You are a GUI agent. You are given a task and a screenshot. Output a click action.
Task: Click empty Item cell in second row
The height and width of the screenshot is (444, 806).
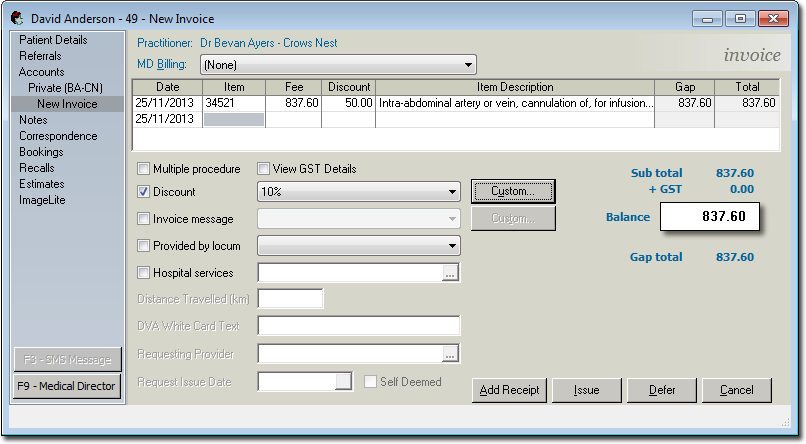pyautogui.click(x=234, y=119)
